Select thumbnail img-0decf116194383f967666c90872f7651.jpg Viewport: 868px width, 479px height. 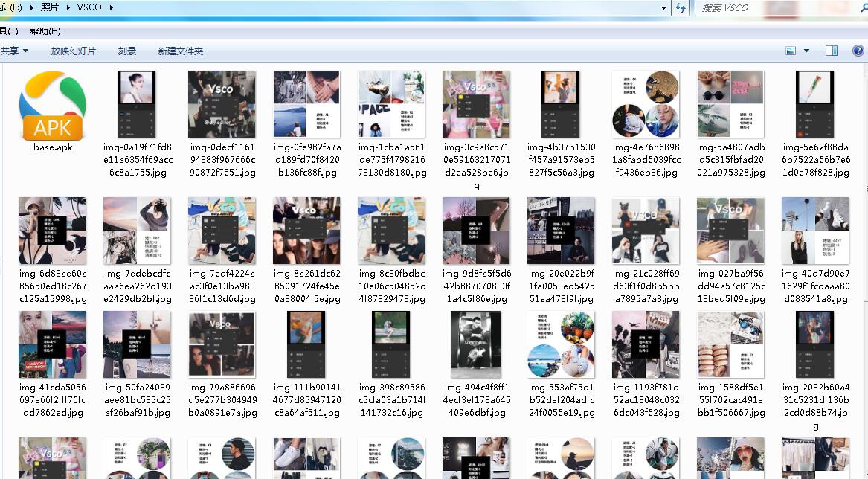point(222,104)
